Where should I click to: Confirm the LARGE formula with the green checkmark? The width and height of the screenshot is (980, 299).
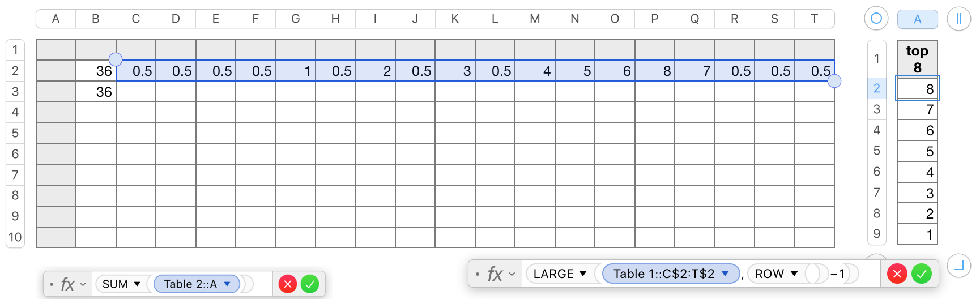coord(922,274)
